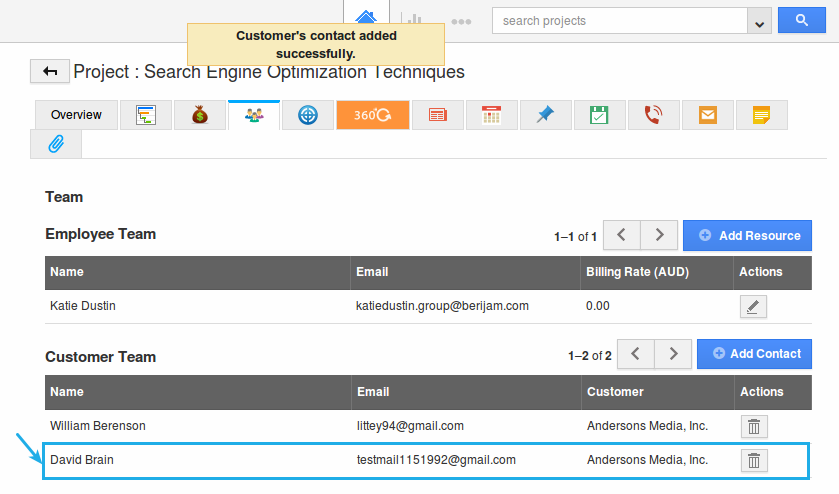This screenshot has width=839, height=494.
Task: Open the paperclip attachments tab
Action: tap(56, 144)
